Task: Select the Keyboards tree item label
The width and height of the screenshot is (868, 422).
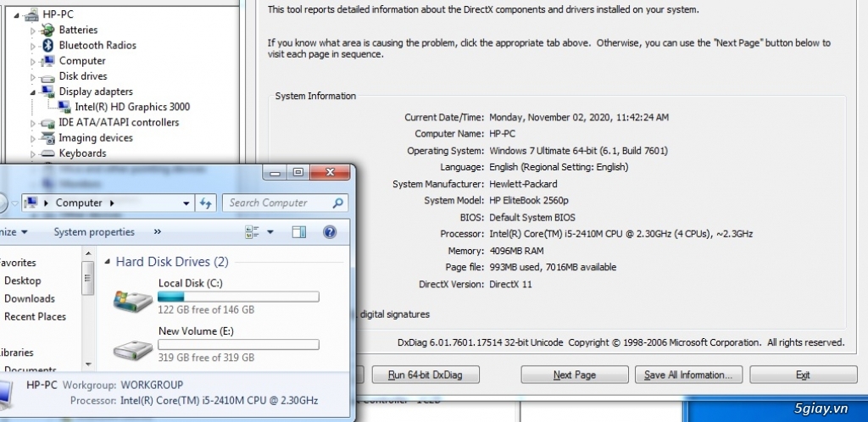Action: (82, 153)
